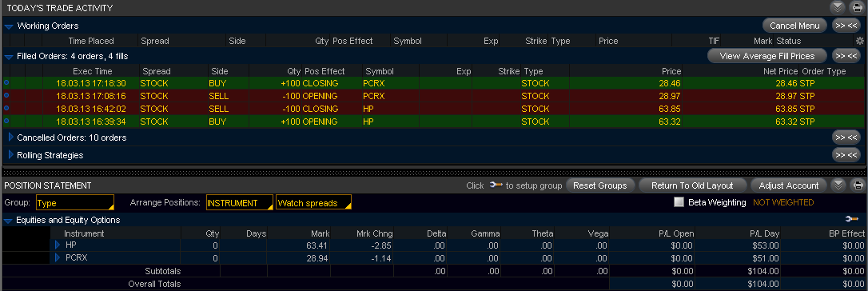This screenshot has height=291, width=868.
Task: Click the Rolling Strategies '>> <<' width toggle
Action: (846, 155)
